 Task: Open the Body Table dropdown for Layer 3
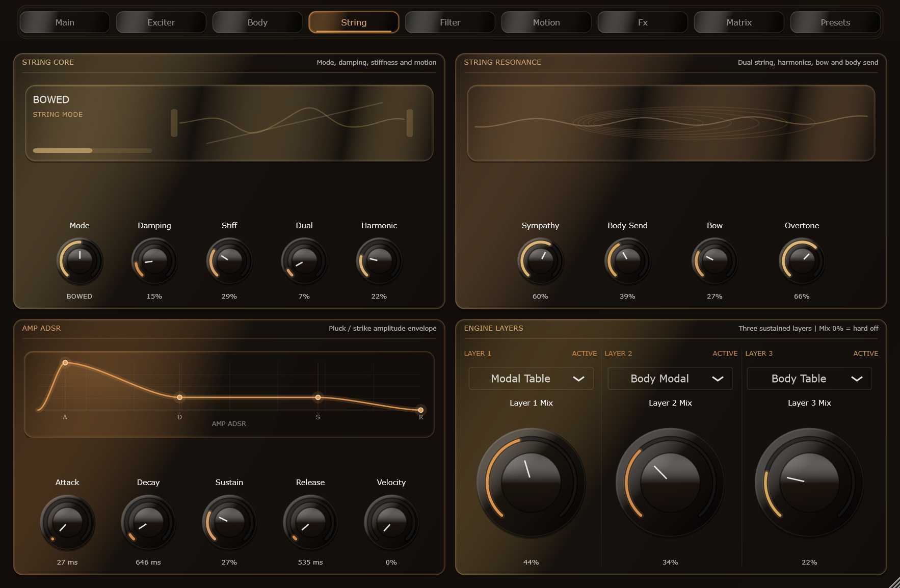(809, 379)
